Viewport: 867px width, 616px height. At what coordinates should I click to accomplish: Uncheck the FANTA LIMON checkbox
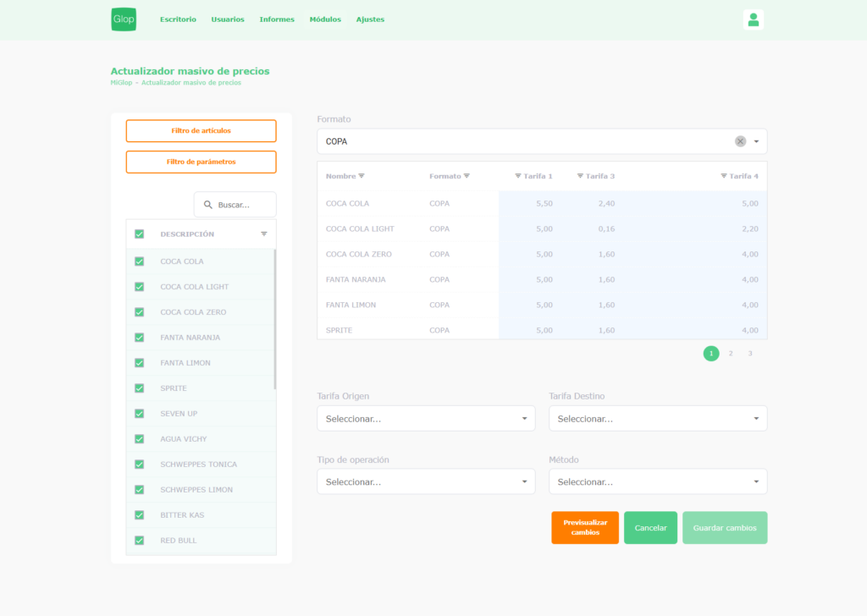(x=140, y=363)
